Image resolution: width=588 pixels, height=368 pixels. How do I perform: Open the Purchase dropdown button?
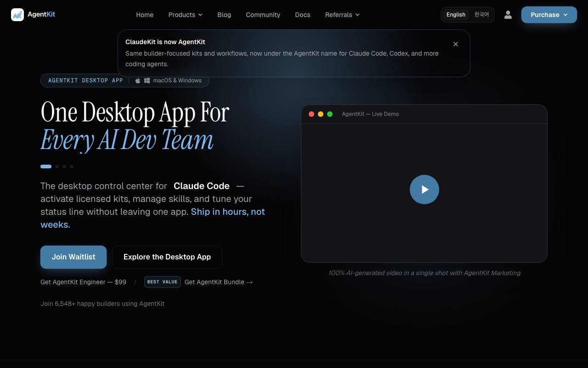549,15
